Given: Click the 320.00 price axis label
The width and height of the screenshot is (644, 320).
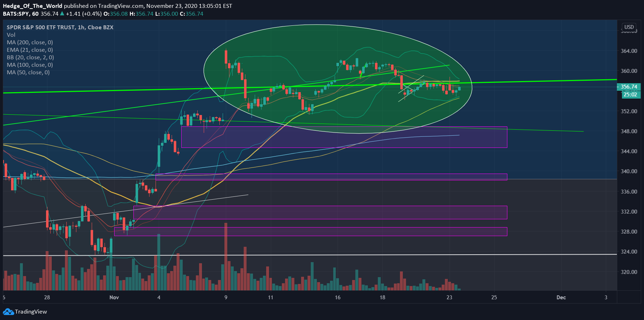Looking at the screenshot, I should point(629,272).
